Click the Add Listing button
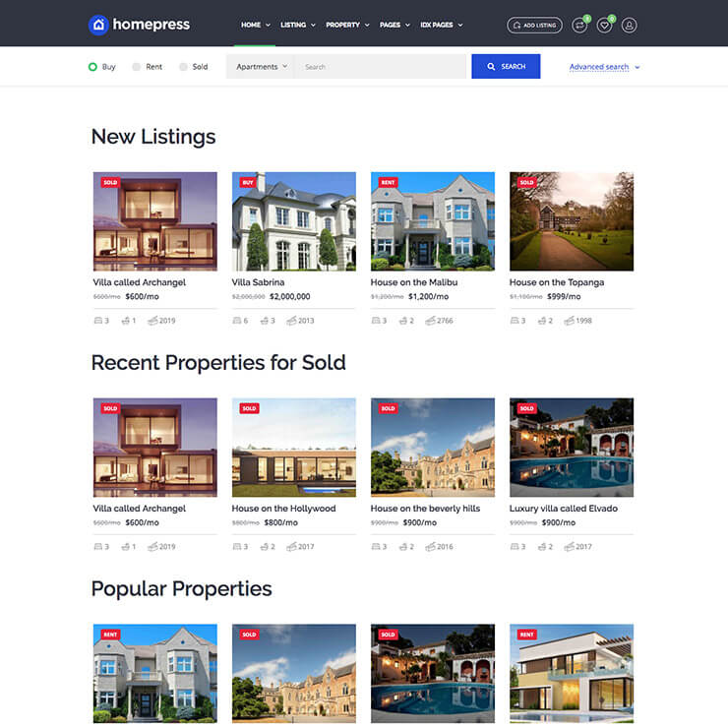Viewport: 728px width, 728px height. point(534,25)
